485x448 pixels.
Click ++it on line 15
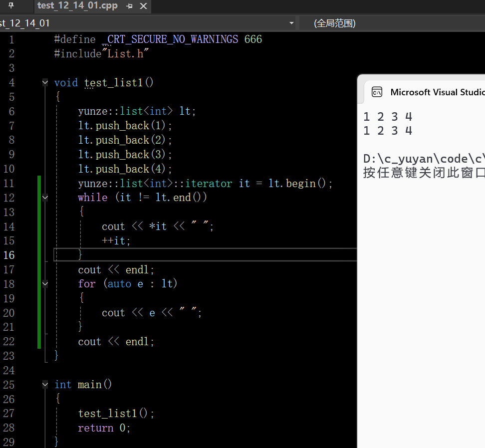(x=116, y=241)
